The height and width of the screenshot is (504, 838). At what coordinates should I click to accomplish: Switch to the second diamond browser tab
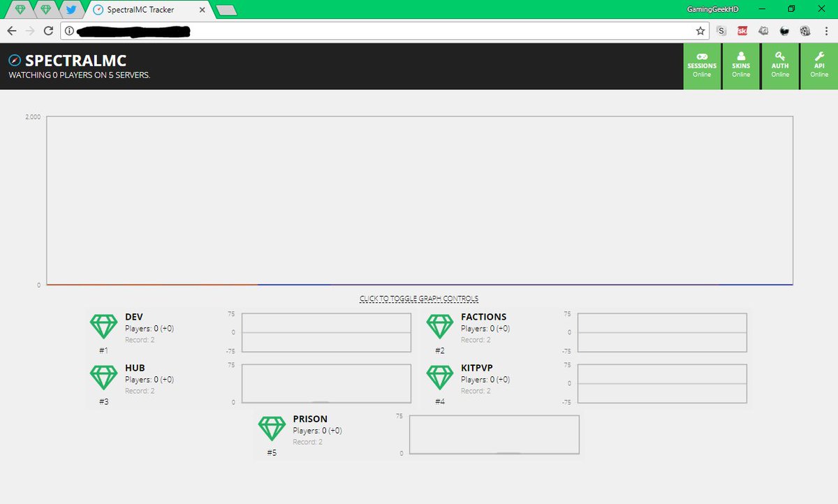tap(45, 10)
